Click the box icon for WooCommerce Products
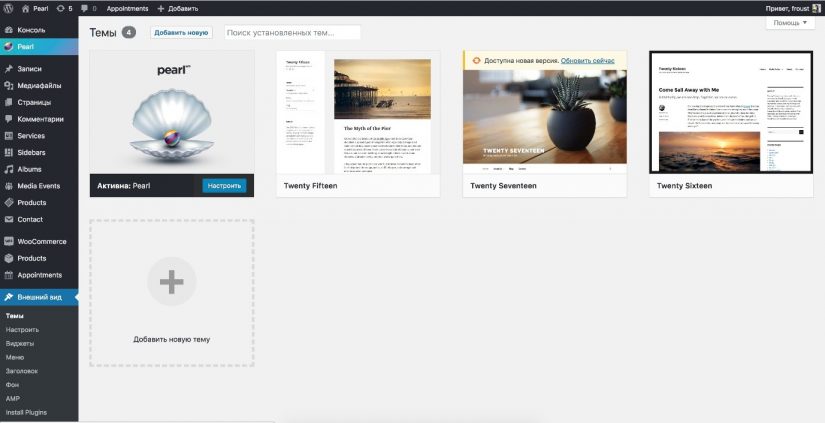The image size is (825, 423). point(8,258)
